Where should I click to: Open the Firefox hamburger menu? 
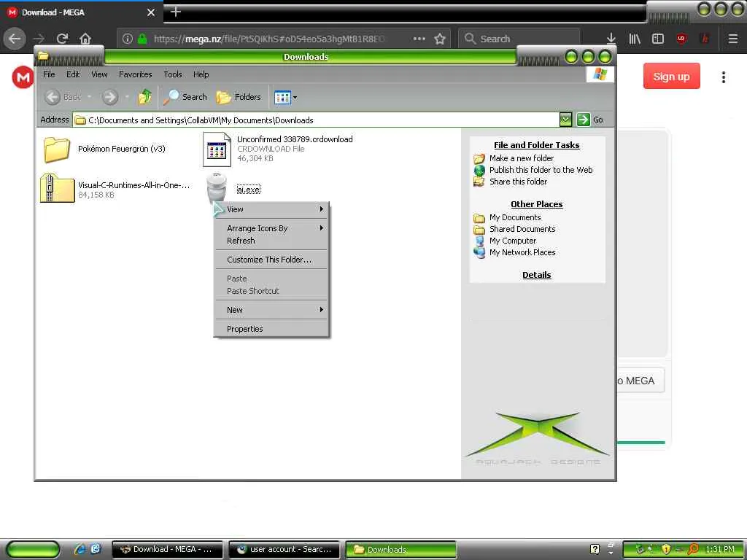coord(733,39)
